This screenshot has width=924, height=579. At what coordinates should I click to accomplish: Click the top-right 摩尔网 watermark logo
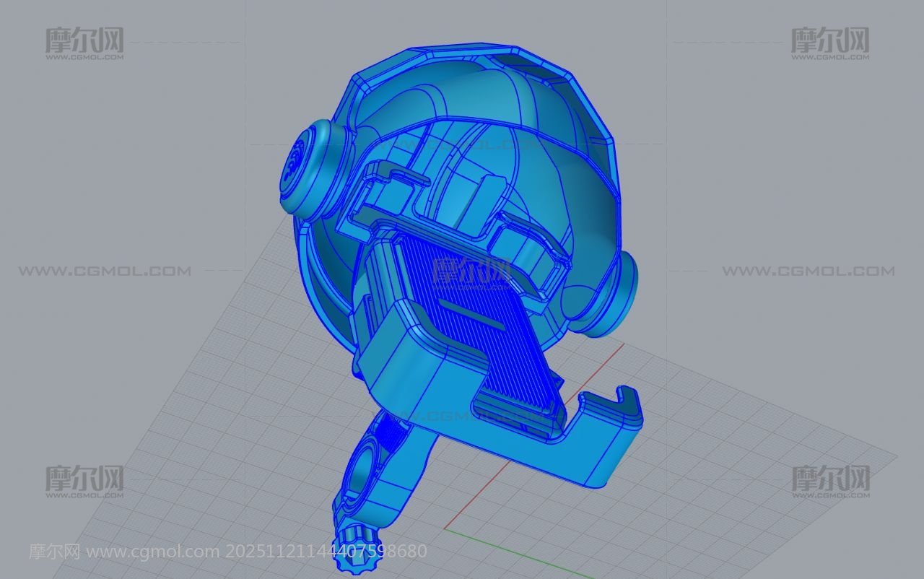pos(829,43)
